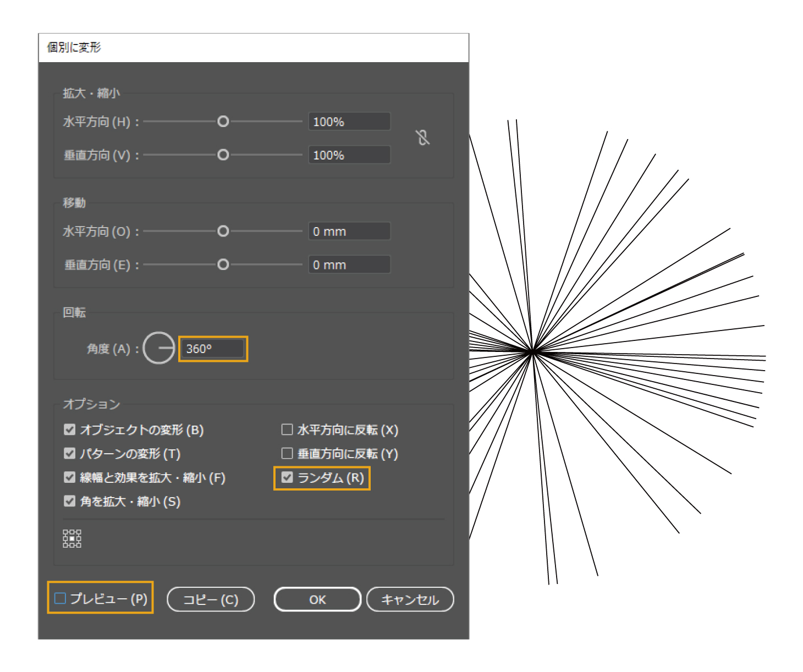Image resolution: width=803 pixels, height=672 pixels.
Task: Toggle 角を拡大・縮小 (S) checkbox
Action: click(x=69, y=501)
